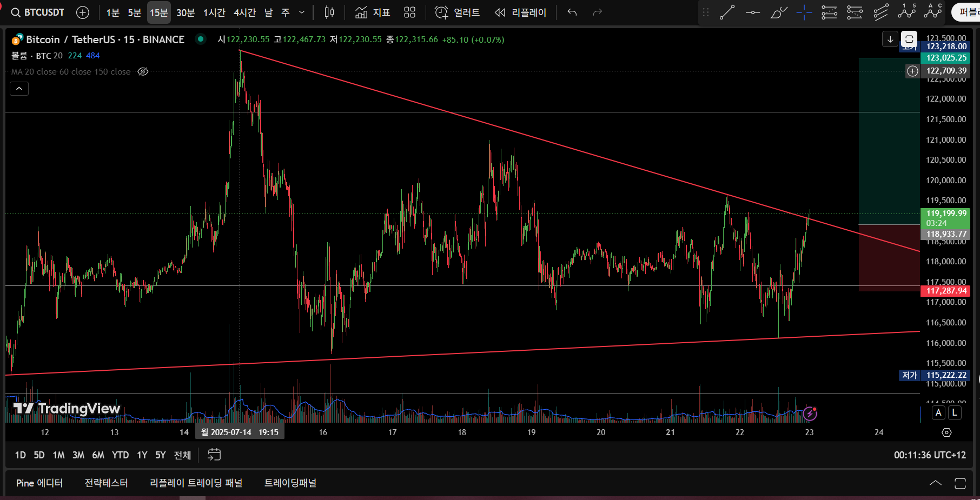The width and height of the screenshot is (980, 500).
Task: Select the horizontal line drawing tool
Action: pos(752,12)
